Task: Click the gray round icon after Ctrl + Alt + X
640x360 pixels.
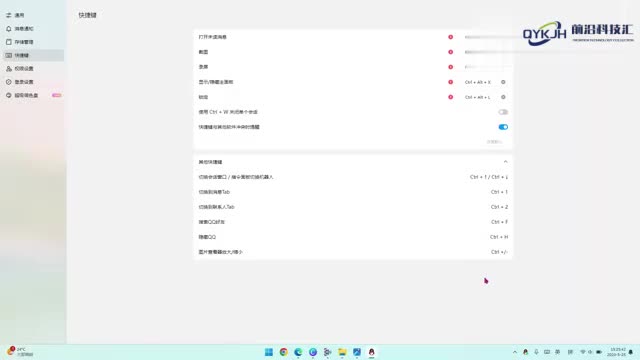Action: [x=503, y=82]
